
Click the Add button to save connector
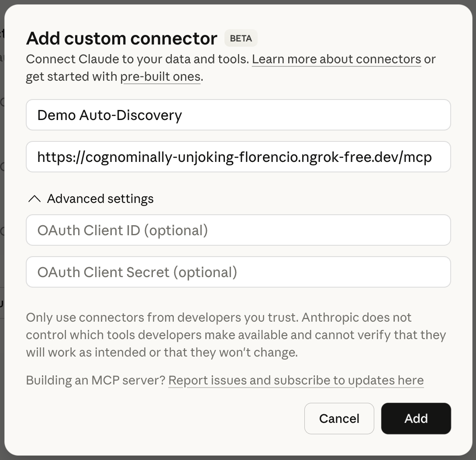(416, 419)
